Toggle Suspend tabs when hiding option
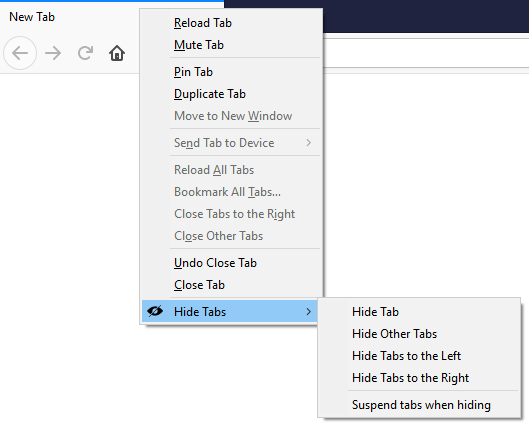529x428 pixels. coord(419,405)
